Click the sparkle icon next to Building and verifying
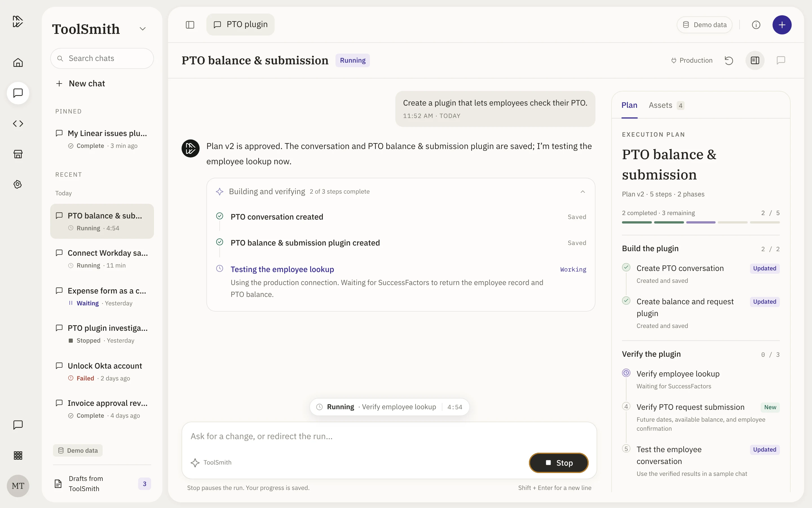The image size is (812, 508). coord(219,192)
